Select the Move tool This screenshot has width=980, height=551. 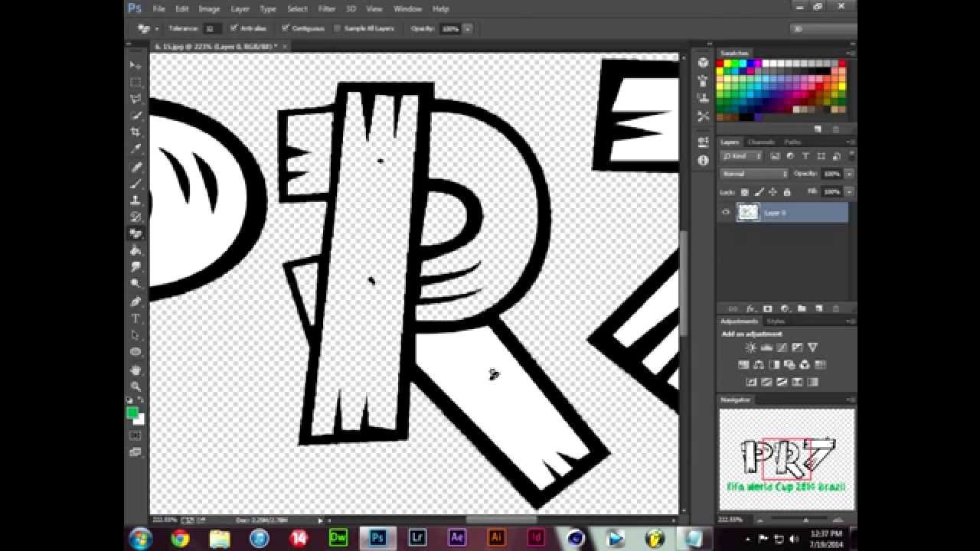(x=136, y=65)
